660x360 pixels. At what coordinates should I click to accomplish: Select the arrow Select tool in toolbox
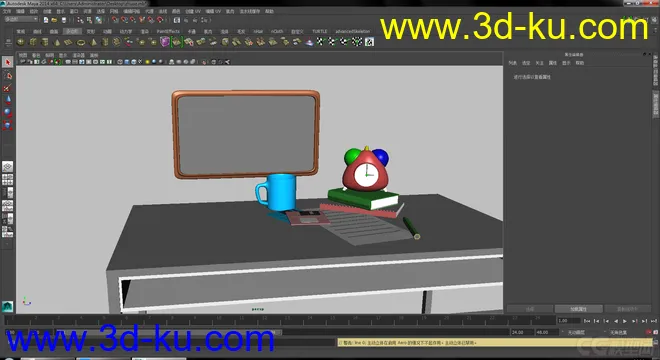pyautogui.click(x=8, y=62)
